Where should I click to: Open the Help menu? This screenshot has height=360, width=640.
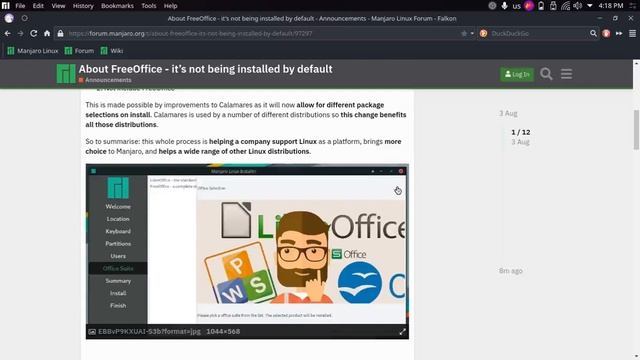pos(170,6)
